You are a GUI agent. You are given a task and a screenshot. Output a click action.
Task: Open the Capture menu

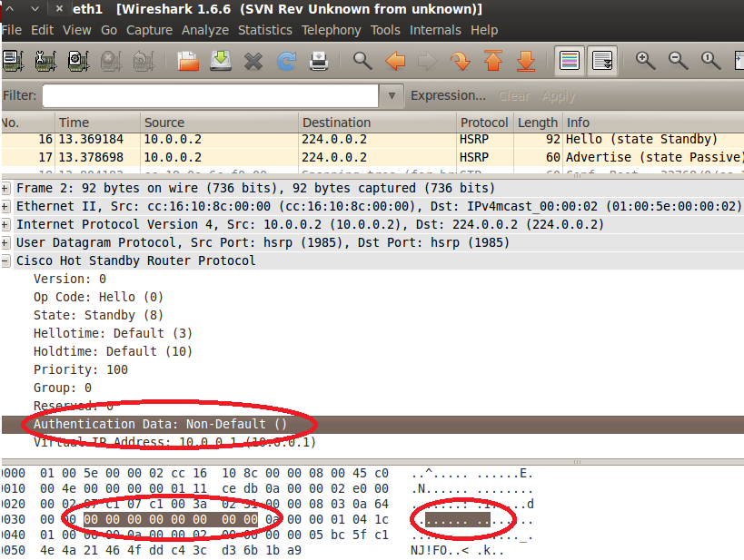click(149, 30)
